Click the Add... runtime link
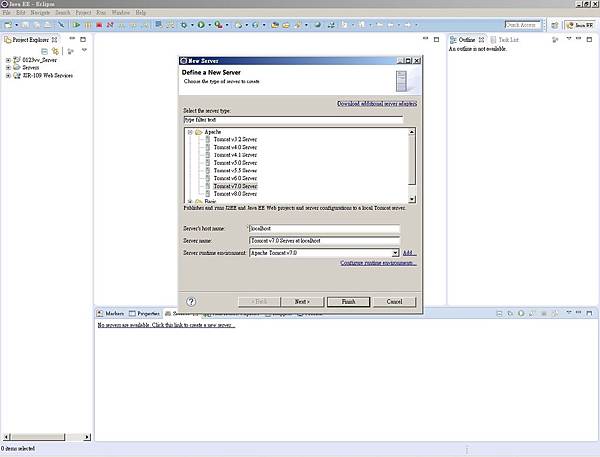The width and height of the screenshot is (600, 457). point(409,253)
